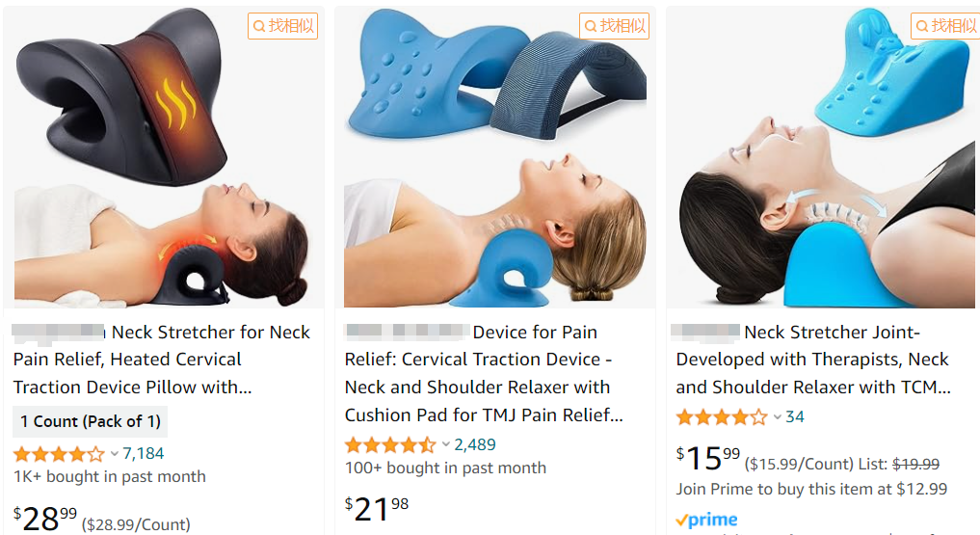Expand rating chevron next to 7,184

click(115, 454)
